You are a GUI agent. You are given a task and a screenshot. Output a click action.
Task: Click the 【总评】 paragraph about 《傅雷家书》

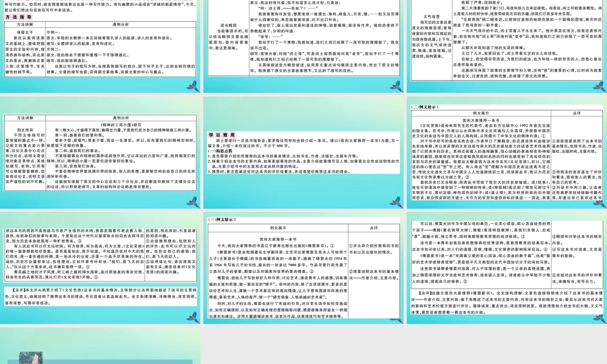click(x=507, y=303)
